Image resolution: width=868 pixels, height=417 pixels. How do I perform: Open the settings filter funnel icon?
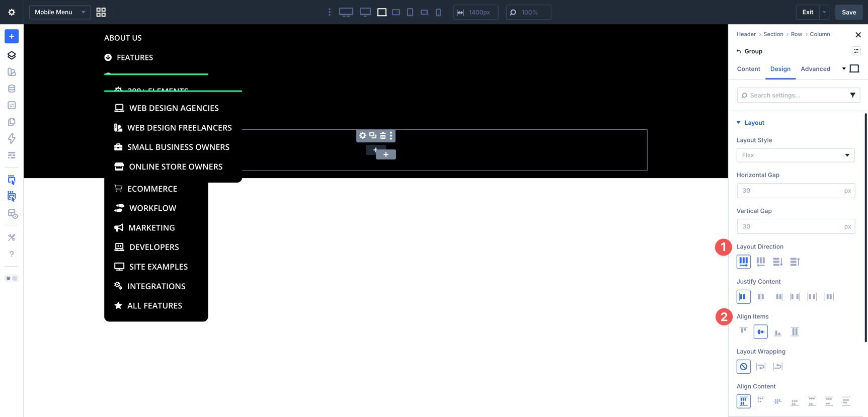pos(852,95)
